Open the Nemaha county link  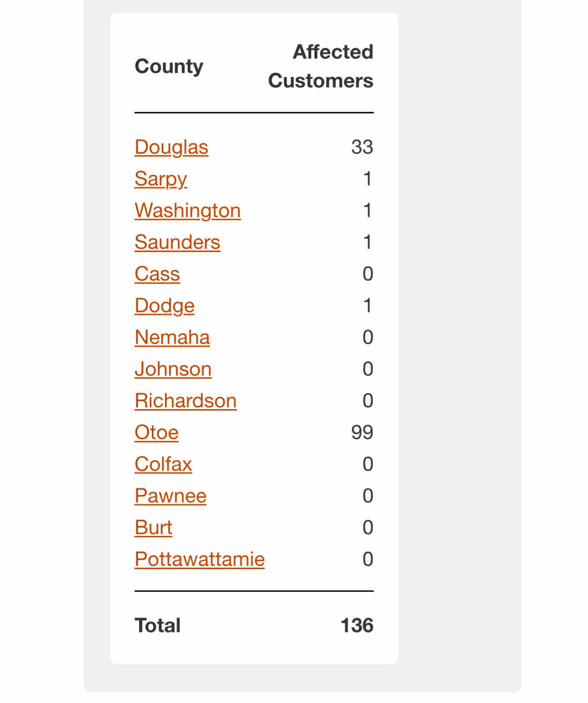[x=172, y=338]
